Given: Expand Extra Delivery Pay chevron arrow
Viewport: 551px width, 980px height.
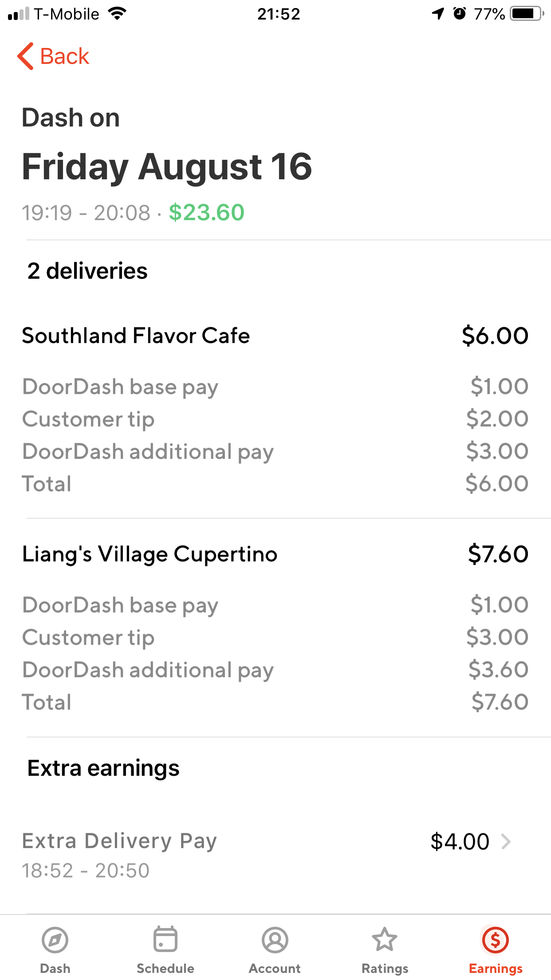Looking at the screenshot, I should 506,841.
